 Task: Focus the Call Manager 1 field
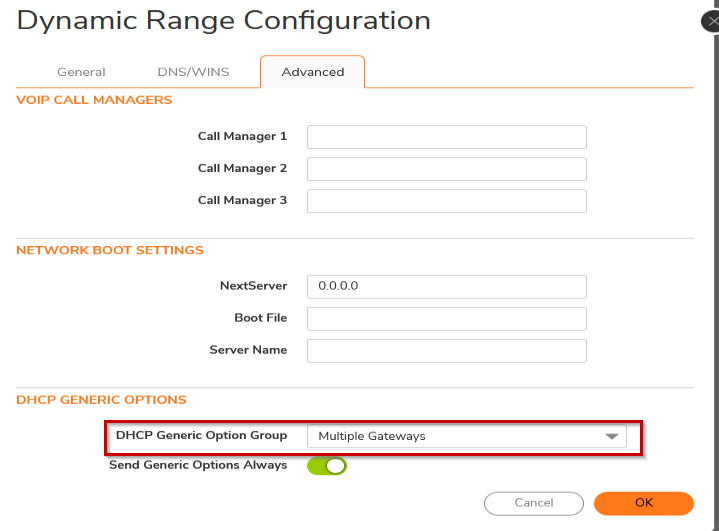tap(446, 137)
